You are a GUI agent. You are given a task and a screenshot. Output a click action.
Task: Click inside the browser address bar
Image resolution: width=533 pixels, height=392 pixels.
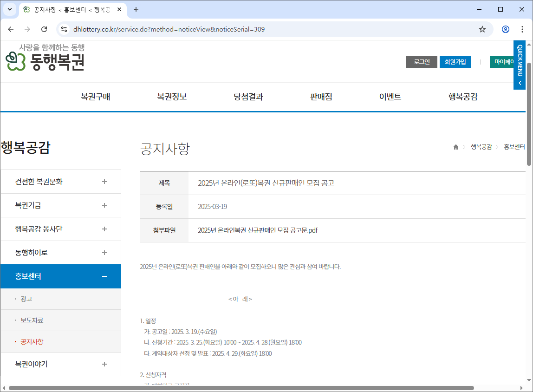[x=232, y=29]
